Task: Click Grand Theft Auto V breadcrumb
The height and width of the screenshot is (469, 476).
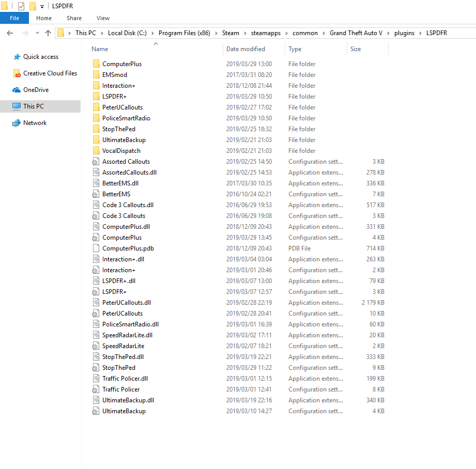Action: (356, 33)
